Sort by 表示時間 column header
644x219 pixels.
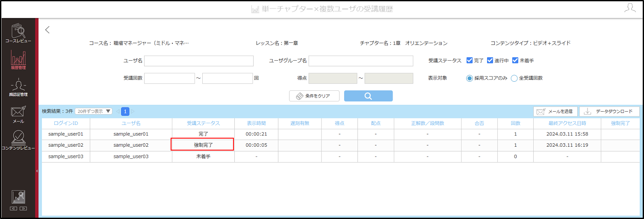pos(256,123)
